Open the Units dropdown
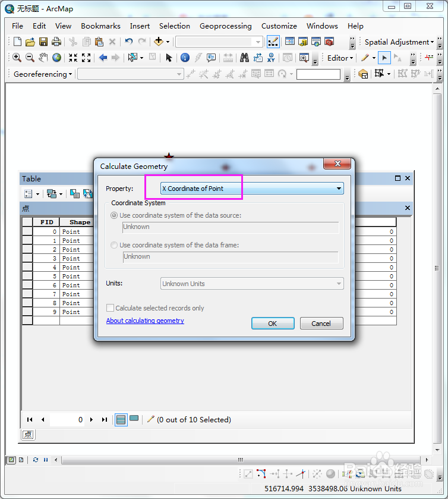448x499 pixels. click(x=252, y=284)
